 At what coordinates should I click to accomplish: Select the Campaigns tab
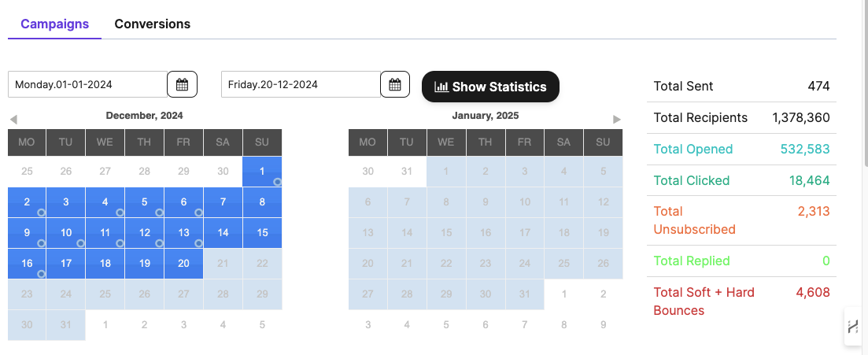[x=54, y=24]
